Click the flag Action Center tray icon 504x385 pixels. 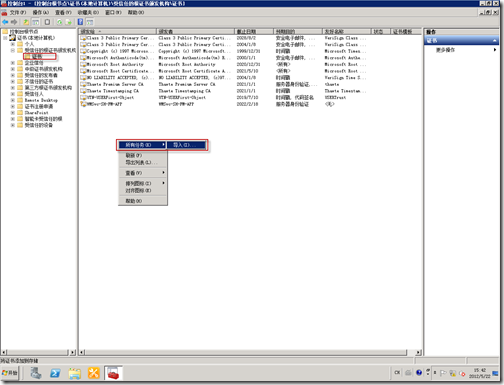click(443, 373)
